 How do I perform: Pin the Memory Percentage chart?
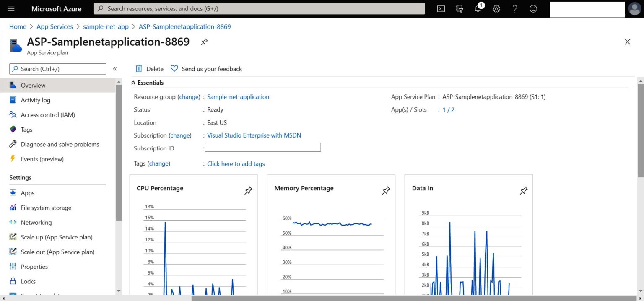(386, 191)
